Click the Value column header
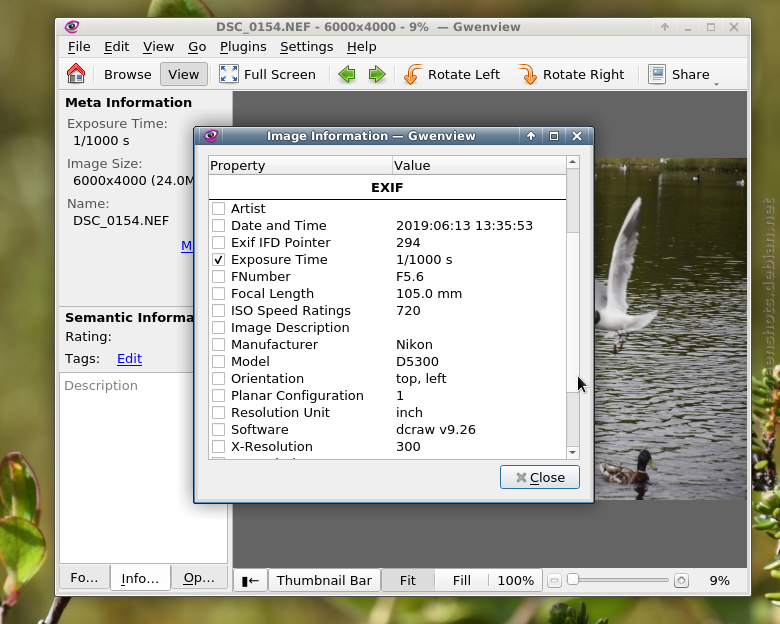 pyautogui.click(x=479, y=165)
